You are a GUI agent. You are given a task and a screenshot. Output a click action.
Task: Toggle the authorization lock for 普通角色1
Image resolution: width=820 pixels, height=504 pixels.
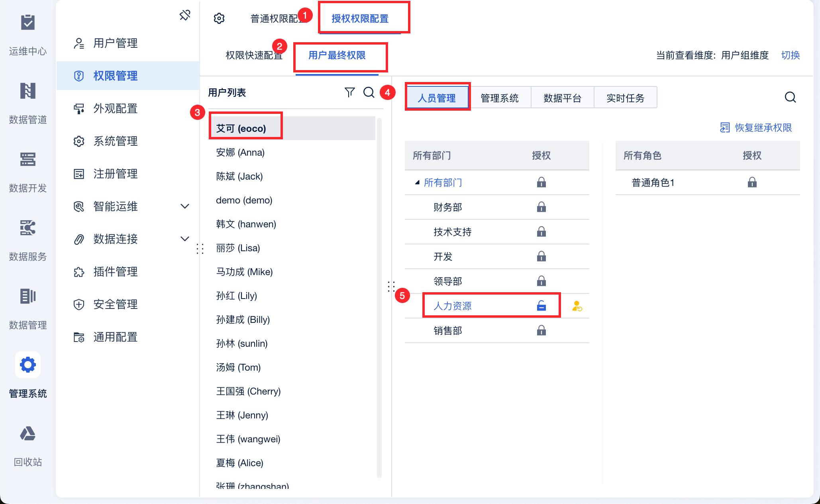click(x=752, y=182)
